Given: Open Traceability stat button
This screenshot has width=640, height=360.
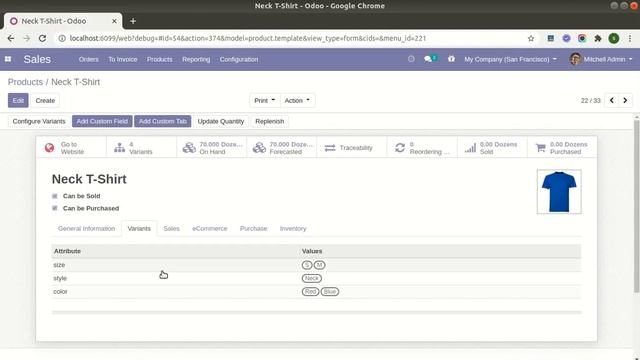Looking at the screenshot, I should point(351,148).
